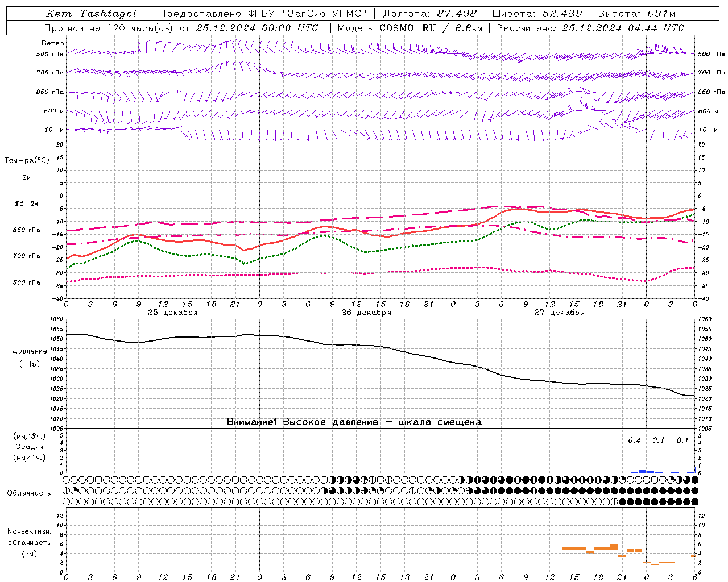The height and width of the screenshot is (582, 728).
Task: Click the 'Широта: 52.489' value
Action: (x=537, y=14)
